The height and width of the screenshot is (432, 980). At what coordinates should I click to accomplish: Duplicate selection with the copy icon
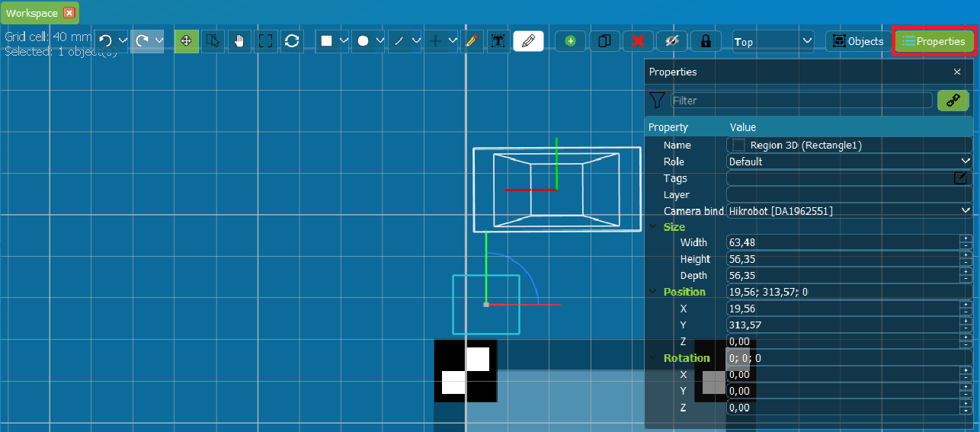click(x=604, y=41)
